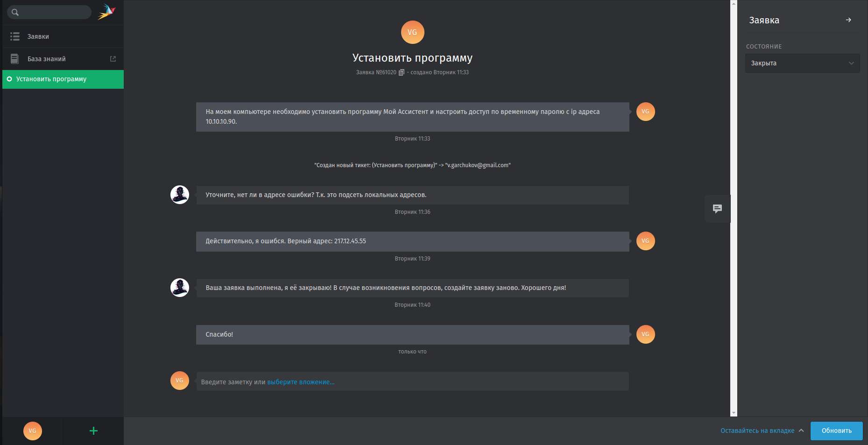Click the Zammad bird logo
868x445 pixels.
coord(106,12)
